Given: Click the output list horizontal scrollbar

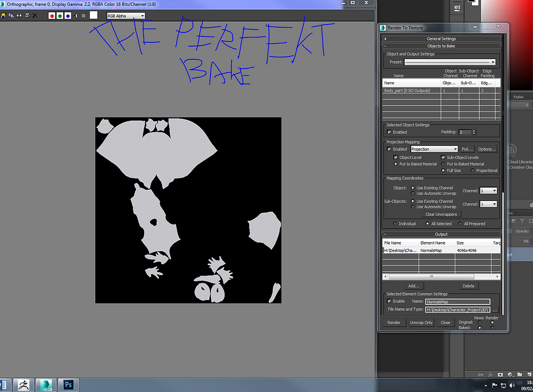Looking at the screenshot, I should tap(441, 277).
